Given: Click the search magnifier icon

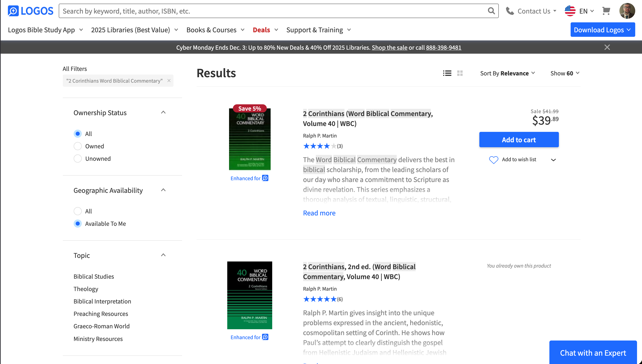Looking at the screenshot, I should [491, 11].
